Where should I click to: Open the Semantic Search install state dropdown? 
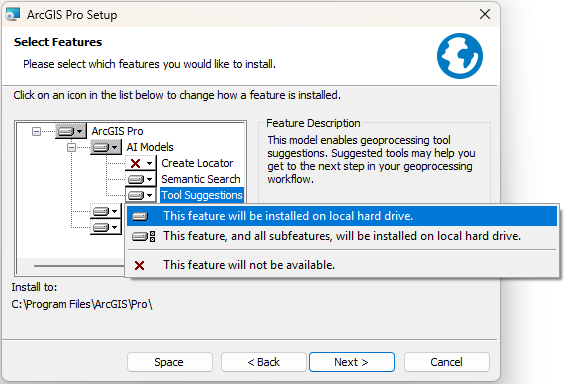point(141,179)
